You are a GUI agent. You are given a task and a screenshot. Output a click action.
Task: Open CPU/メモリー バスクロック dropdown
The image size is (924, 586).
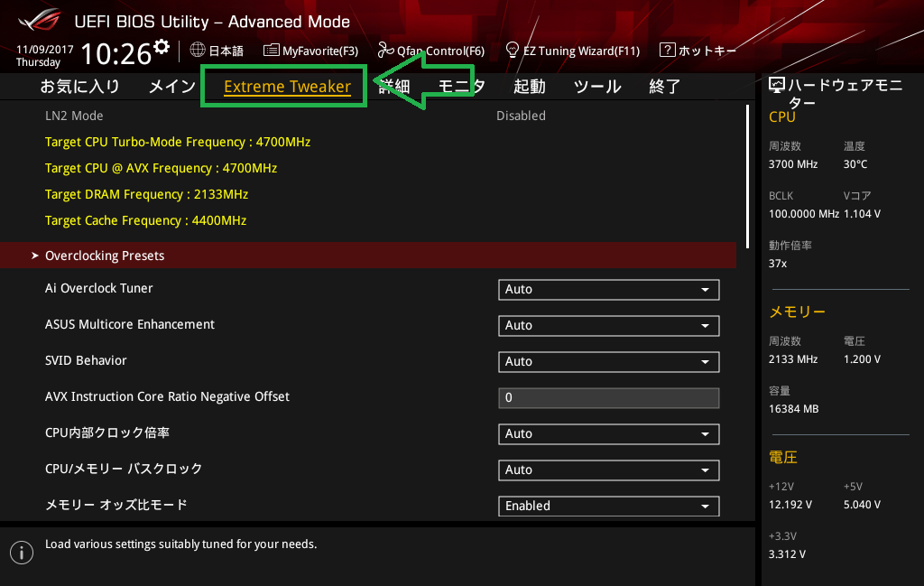[609, 470]
